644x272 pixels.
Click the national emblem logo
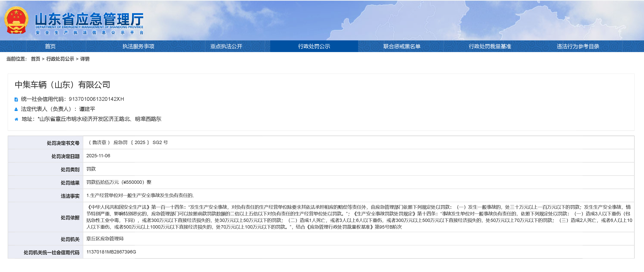16,21
